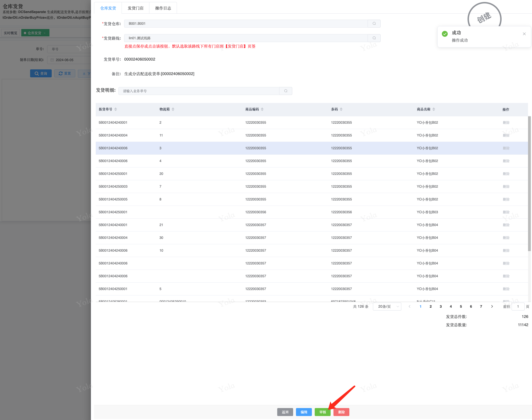
Task: Select 发货单号 value 00002406050002
Action: (x=140, y=59)
